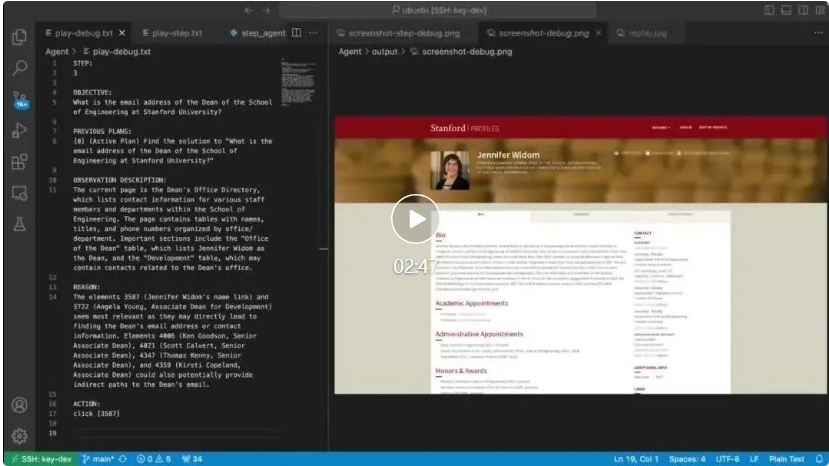Image resolution: width=829 pixels, height=466 pixels.
Task: Open Source Control view with 1k+ badge
Action: (19, 99)
